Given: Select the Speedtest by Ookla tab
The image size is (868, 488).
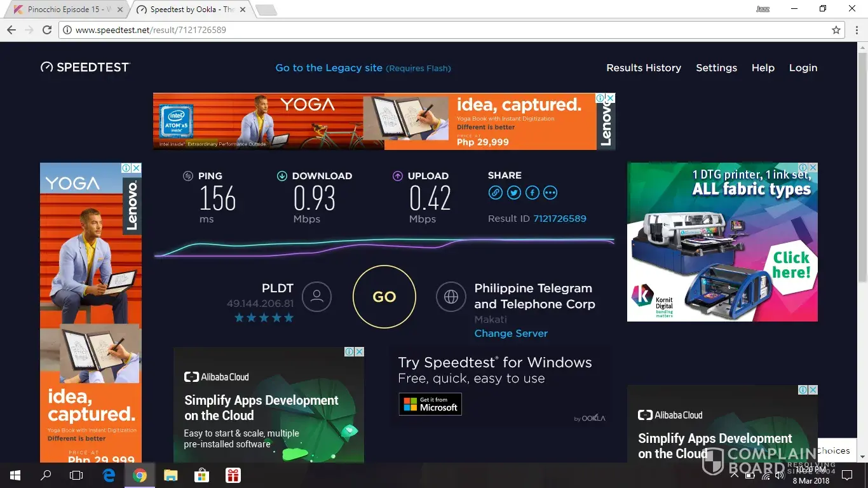Looking at the screenshot, I should point(193,10).
